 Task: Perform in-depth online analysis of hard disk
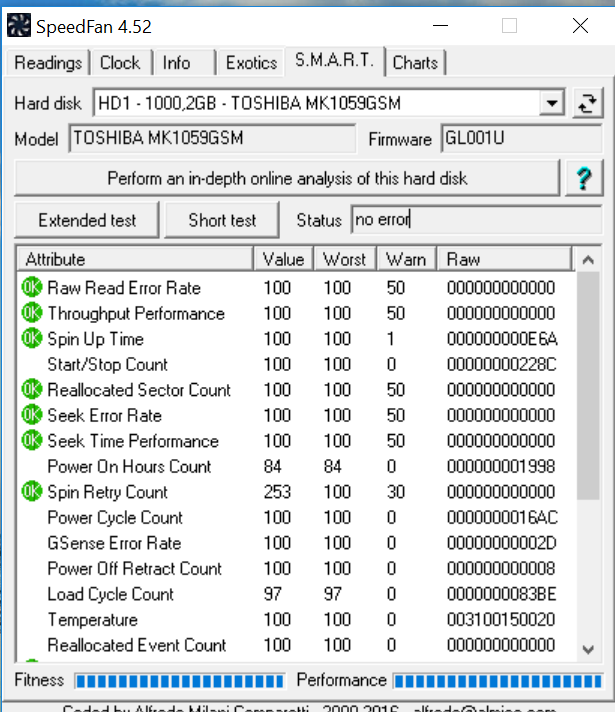[x=287, y=179]
